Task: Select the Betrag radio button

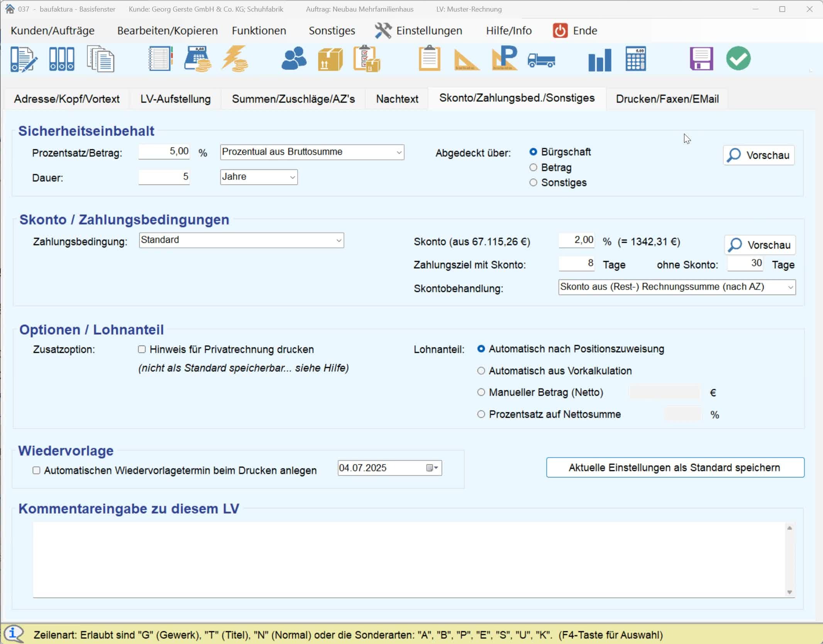Action: coord(533,168)
